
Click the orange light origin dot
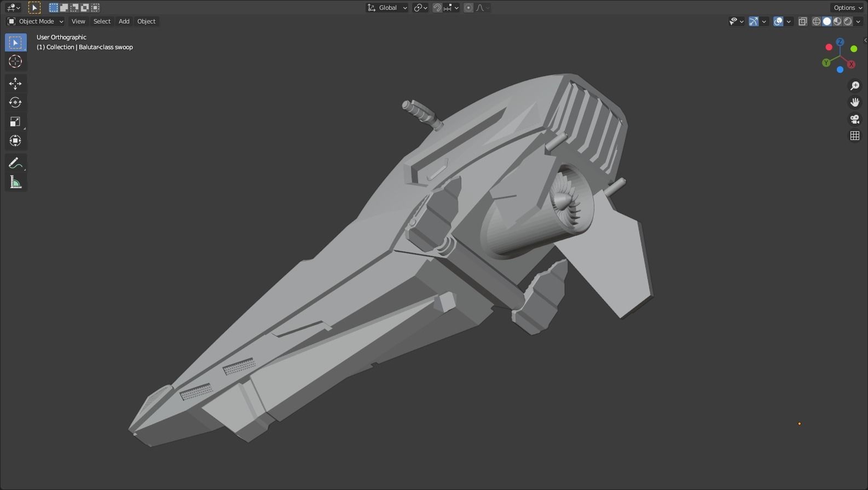pyautogui.click(x=800, y=423)
